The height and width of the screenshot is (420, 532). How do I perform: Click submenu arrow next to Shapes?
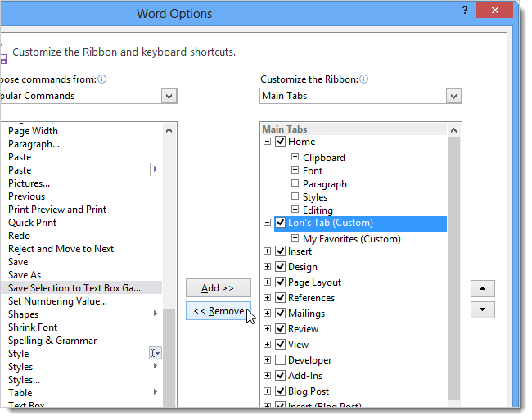click(x=155, y=313)
